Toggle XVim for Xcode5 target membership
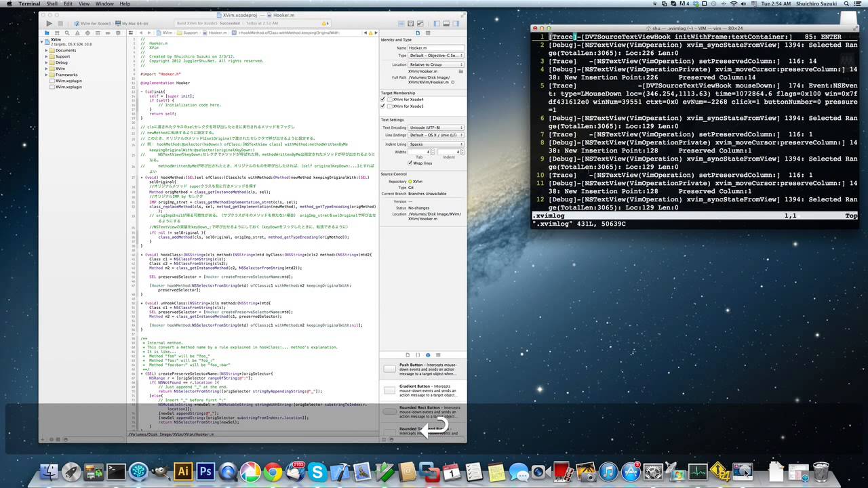This screenshot has width=868, height=488. (382, 106)
